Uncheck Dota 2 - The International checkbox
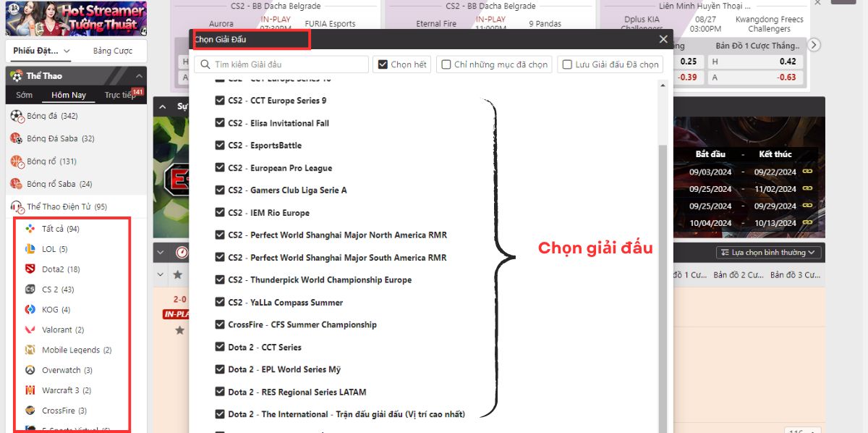This screenshot has height=433, width=868. (220, 415)
